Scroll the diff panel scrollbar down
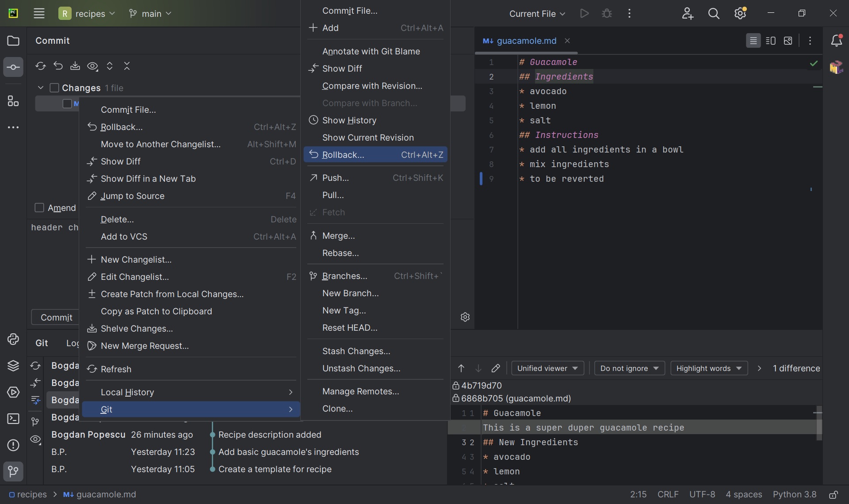 (x=818, y=468)
